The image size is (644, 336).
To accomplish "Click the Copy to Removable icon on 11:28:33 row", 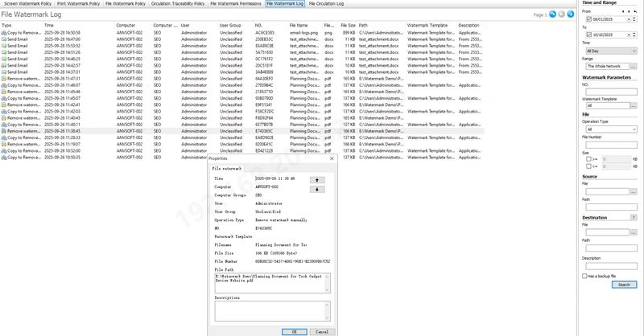I will (x=4, y=137).
